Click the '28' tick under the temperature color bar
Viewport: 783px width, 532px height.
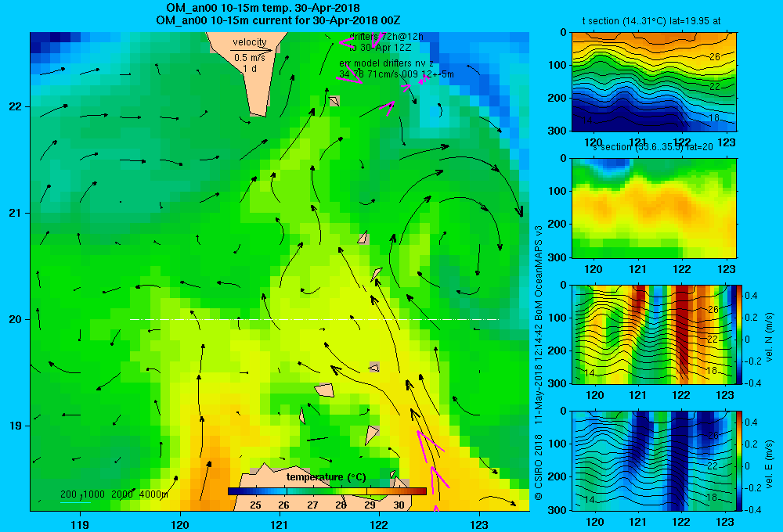341,505
